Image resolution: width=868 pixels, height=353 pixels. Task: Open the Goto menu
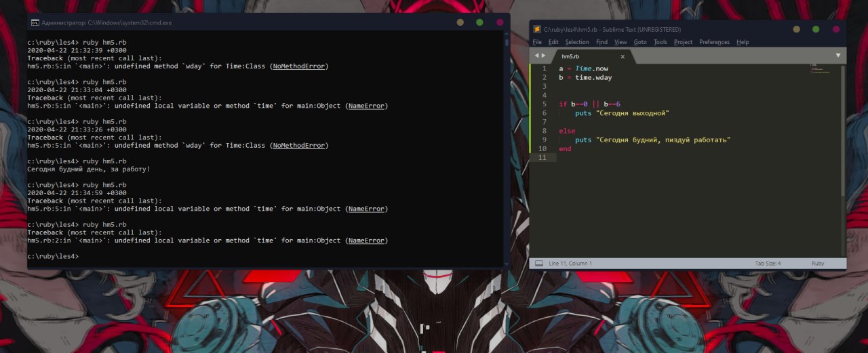coord(640,42)
